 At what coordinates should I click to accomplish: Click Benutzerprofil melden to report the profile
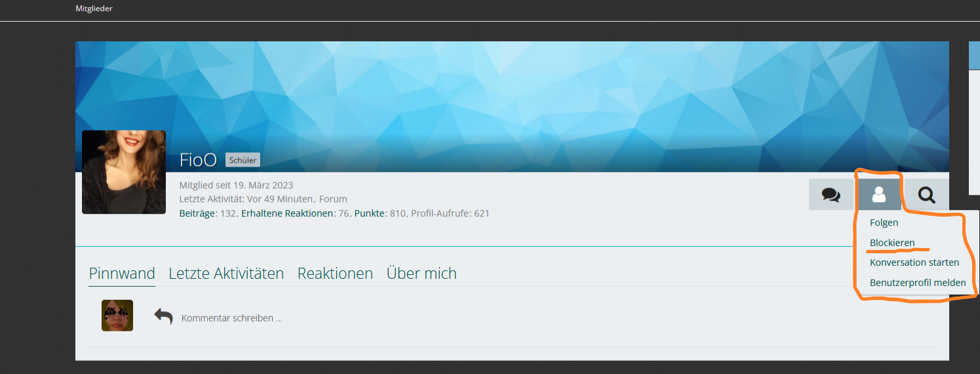[918, 283]
